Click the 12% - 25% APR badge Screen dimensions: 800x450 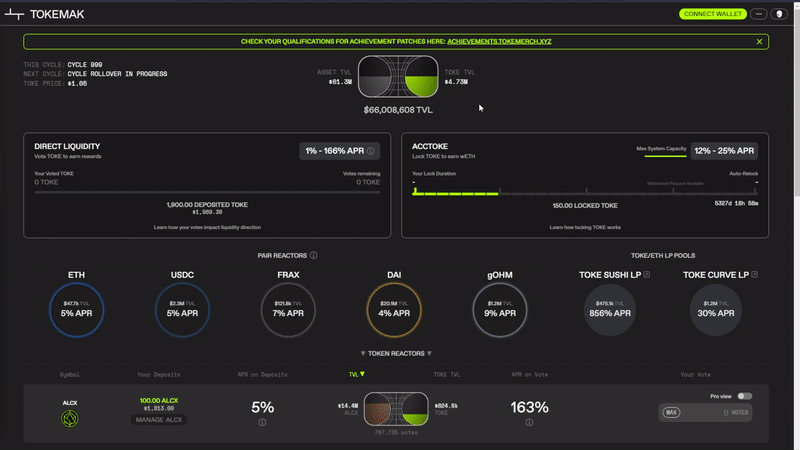(724, 151)
